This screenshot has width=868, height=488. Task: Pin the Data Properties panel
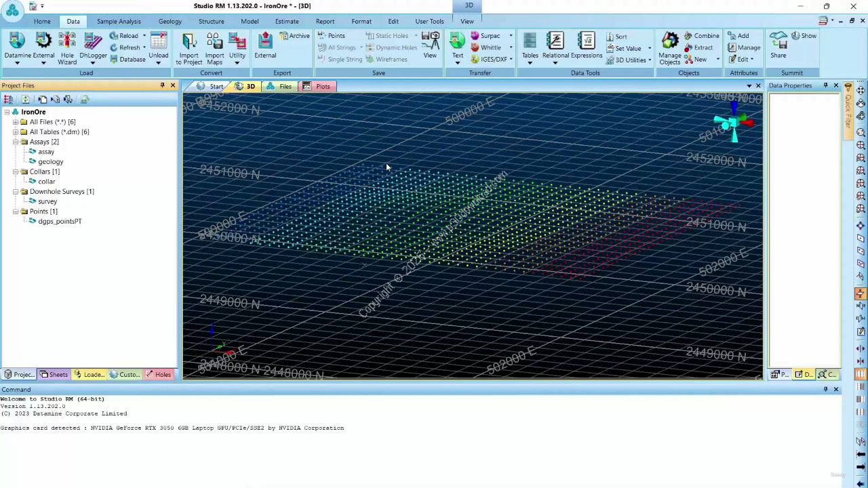[825, 85]
